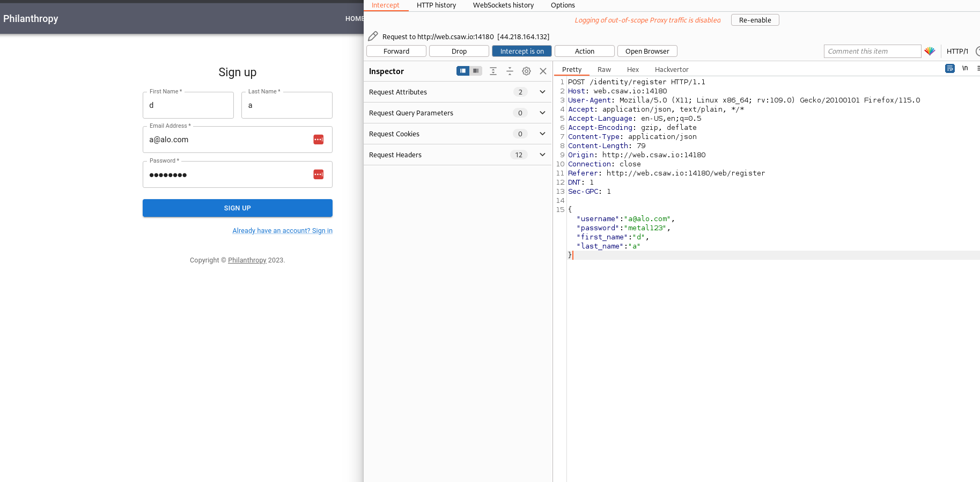
Task: Switch to the proxy Options tab
Action: click(563, 5)
